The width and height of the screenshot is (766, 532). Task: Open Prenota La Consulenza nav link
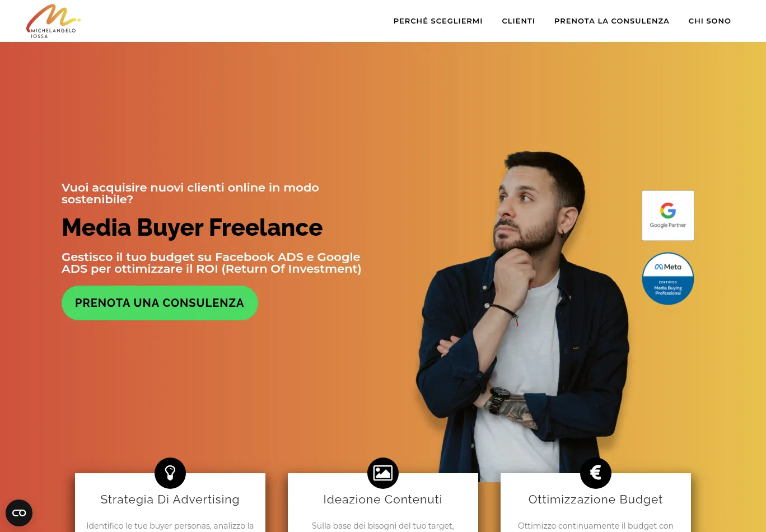point(611,21)
